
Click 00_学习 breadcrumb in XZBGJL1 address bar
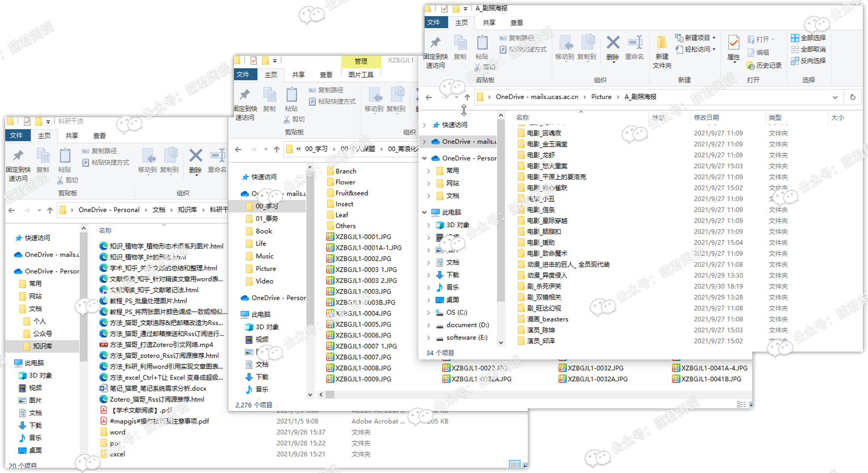click(x=316, y=149)
